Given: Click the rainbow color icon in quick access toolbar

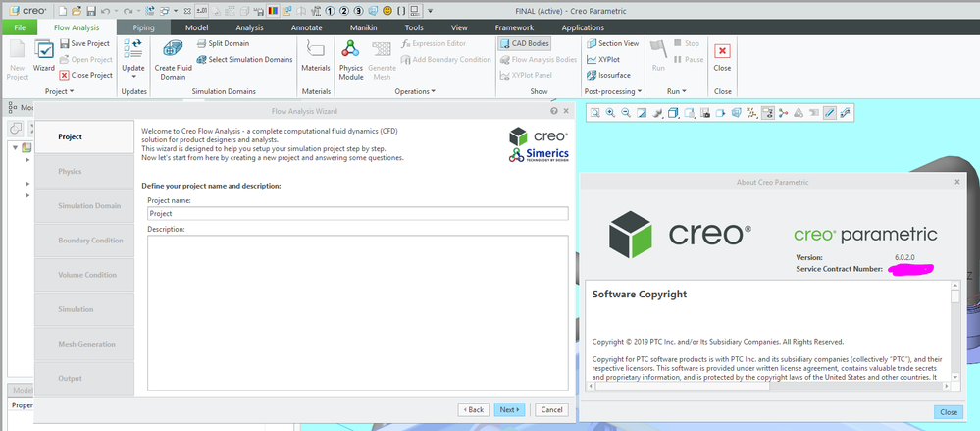Looking at the screenshot, I should coord(273,11).
